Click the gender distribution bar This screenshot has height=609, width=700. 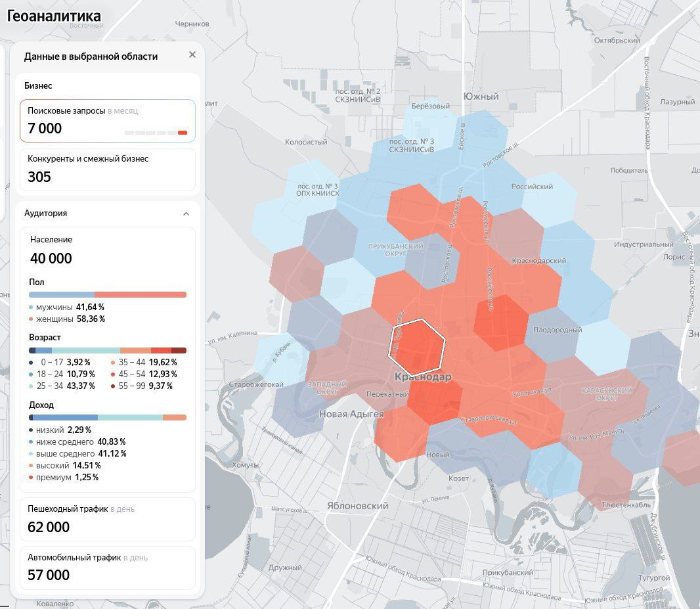click(x=108, y=295)
